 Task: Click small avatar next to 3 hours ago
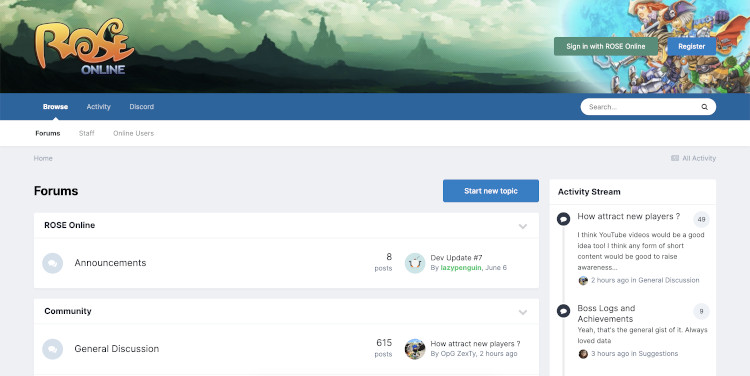[x=583, y=354]
